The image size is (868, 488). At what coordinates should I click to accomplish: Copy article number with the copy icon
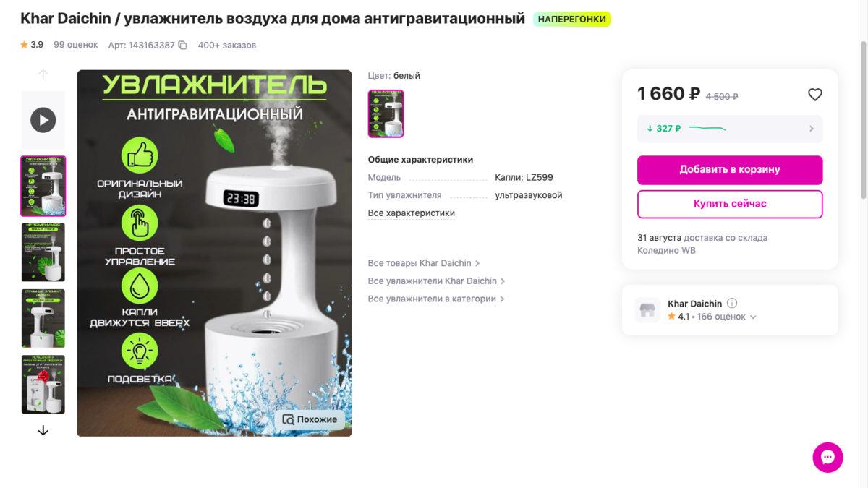pyautogui.click(x=182, y=45)
